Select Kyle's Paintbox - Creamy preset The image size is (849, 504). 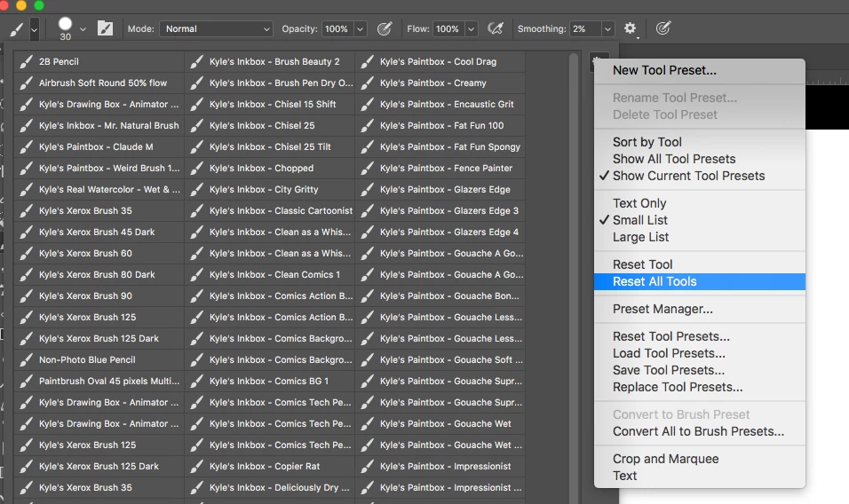[x=440, y=83]
